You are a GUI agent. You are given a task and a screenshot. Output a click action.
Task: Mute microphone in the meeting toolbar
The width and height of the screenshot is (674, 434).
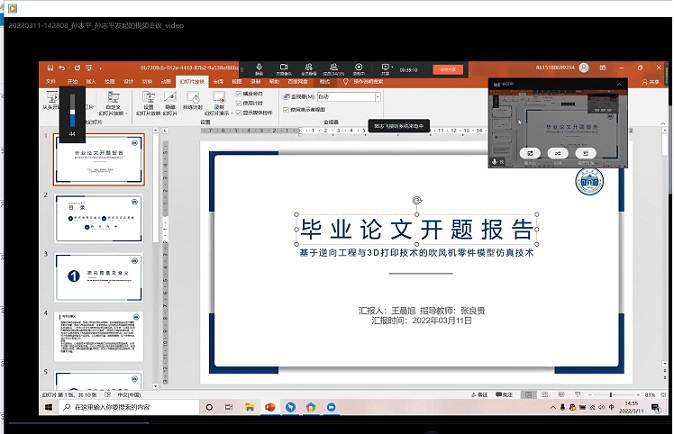point(259,69)
